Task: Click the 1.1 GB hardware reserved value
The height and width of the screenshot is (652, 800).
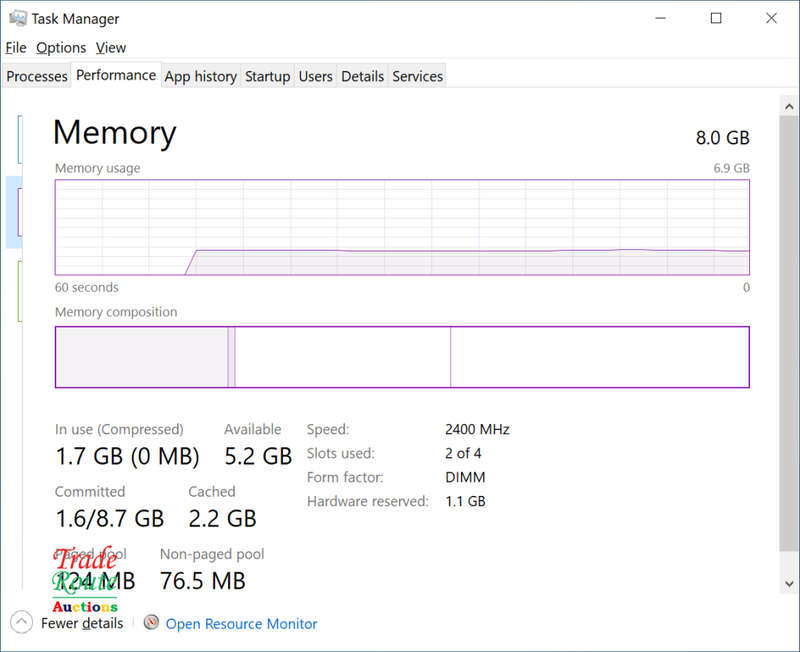Action: [x=465, y=501]
